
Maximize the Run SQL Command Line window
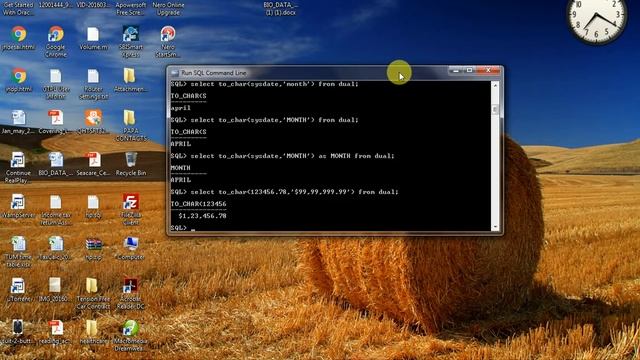469,71
